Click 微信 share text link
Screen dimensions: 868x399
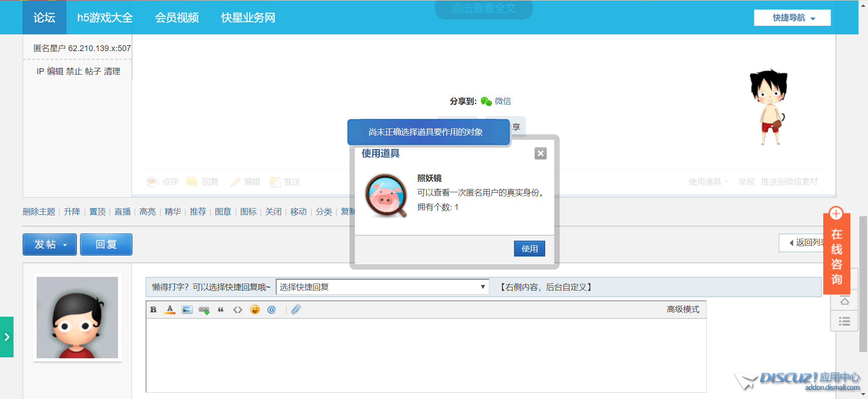pyautogui.click(x=503, y=101)
